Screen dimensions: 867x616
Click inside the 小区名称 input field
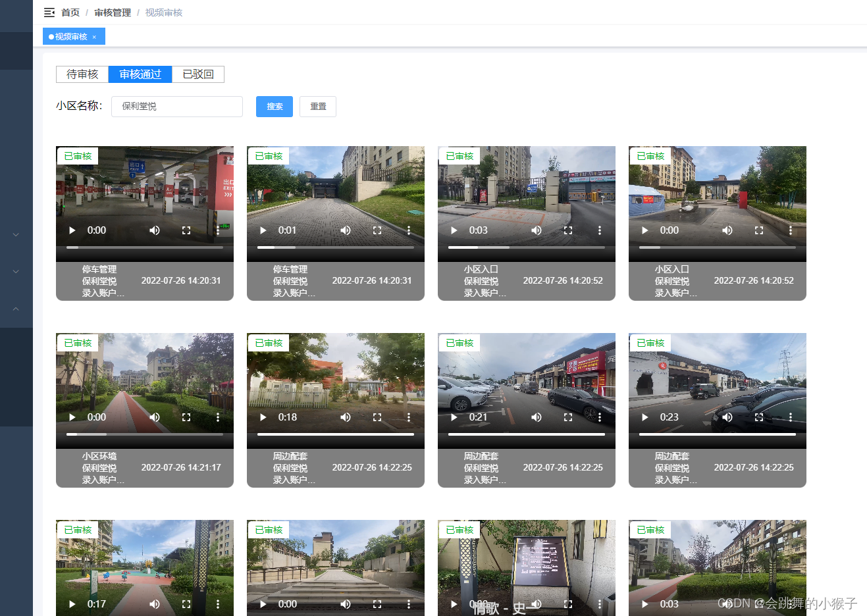click(x=176, y=106)
